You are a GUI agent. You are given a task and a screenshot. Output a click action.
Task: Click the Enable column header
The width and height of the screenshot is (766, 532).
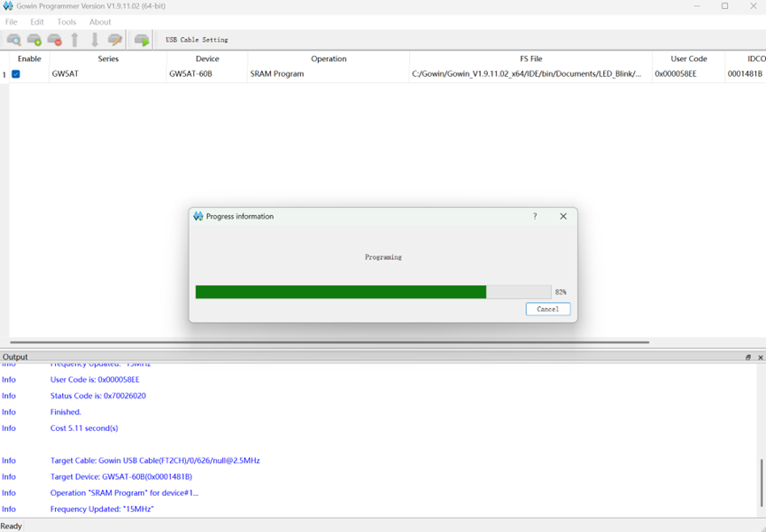29,58
